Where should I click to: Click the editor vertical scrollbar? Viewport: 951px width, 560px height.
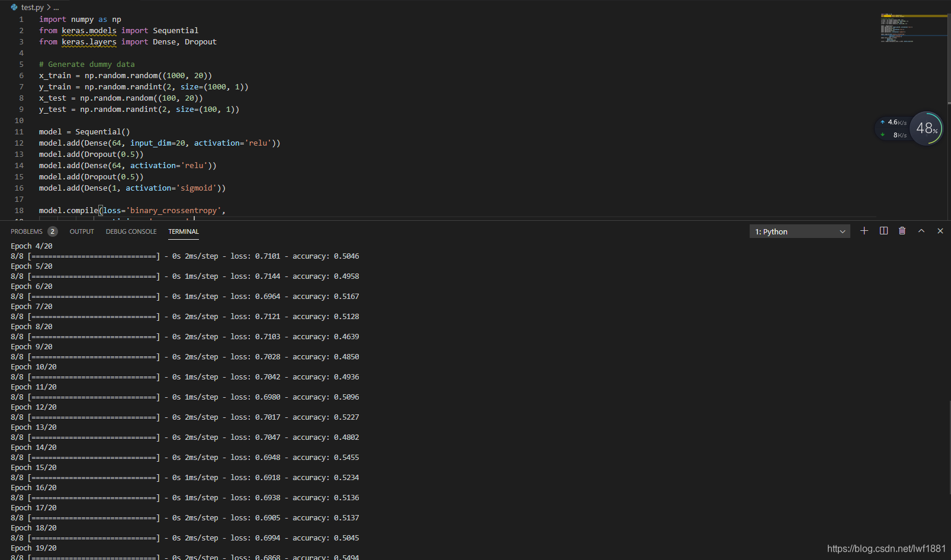[949, 58]
